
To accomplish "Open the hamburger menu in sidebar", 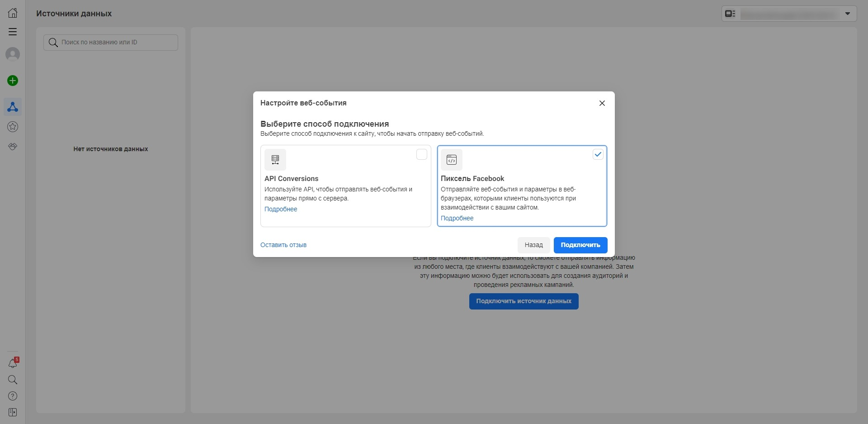I will point(13,32).
